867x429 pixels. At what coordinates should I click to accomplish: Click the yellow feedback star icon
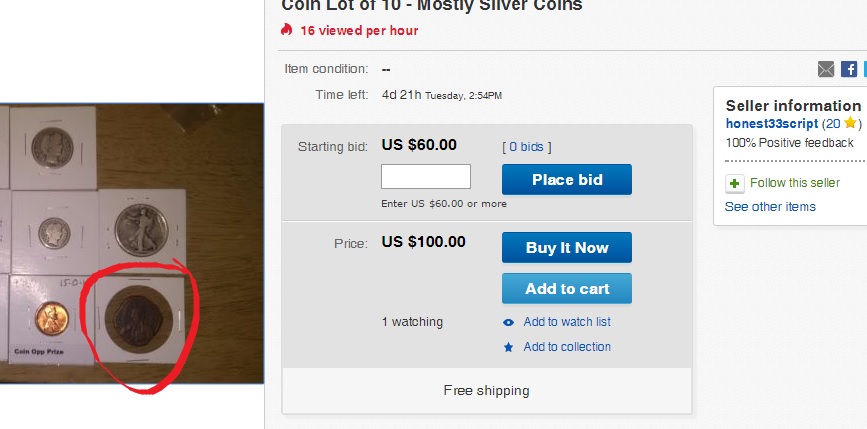[x=850, y=124]
